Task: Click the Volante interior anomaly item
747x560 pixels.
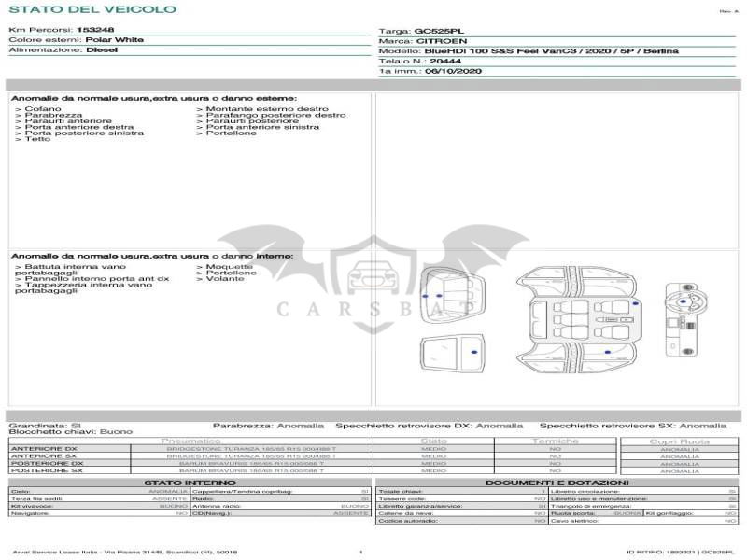Action: [222, 278]
